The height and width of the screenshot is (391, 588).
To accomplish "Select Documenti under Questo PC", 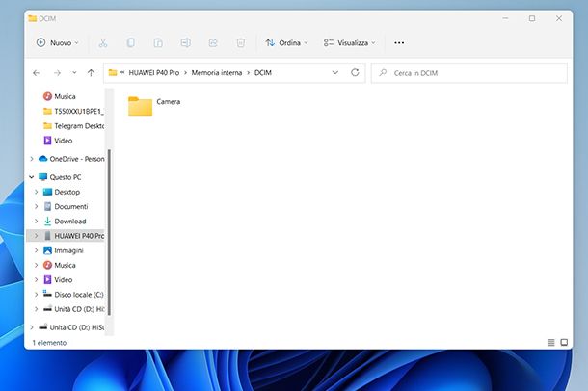I will pos(66,206).
